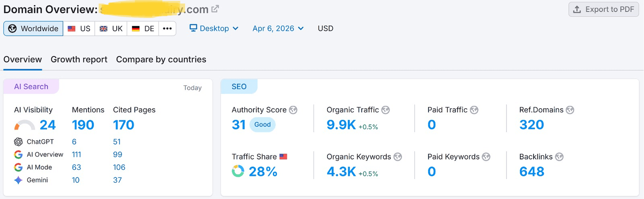Open the Compare by countries tab
The height and width of the screenshot is (199, 644).
(x=161, y=60)
